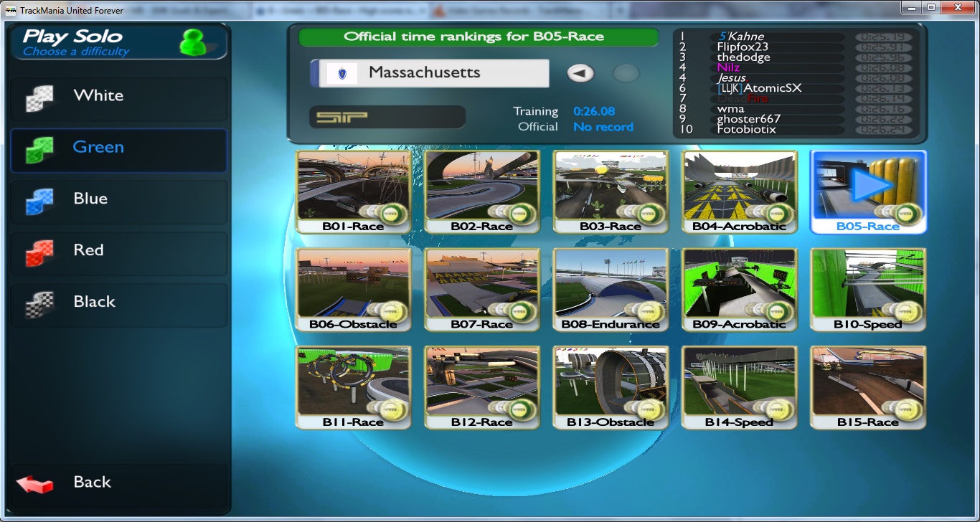Click the red checkered flag icon
The width and height of the screenshot is (980, 522).
(39, 252)
